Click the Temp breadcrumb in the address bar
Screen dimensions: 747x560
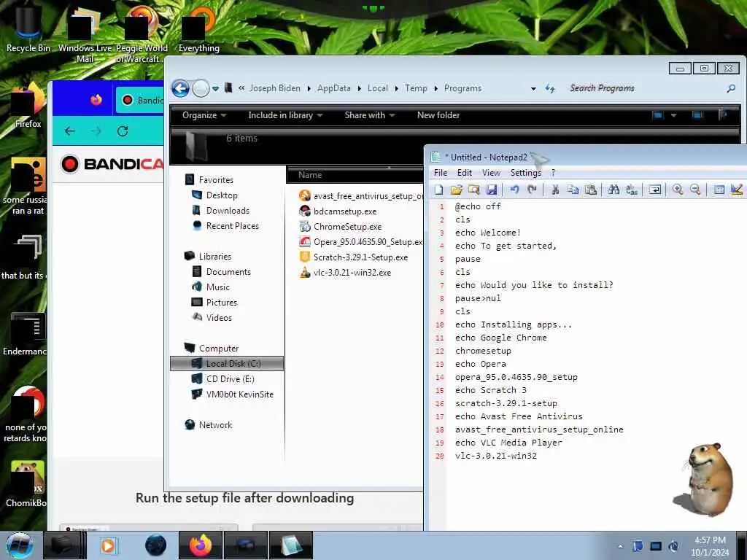click(416, 88)
